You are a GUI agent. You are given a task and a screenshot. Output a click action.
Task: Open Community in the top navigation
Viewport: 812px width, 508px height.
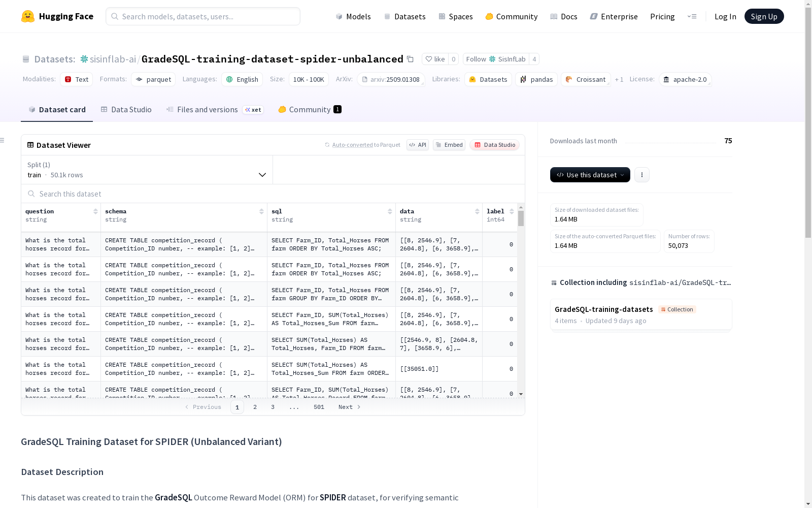[512, 16]
